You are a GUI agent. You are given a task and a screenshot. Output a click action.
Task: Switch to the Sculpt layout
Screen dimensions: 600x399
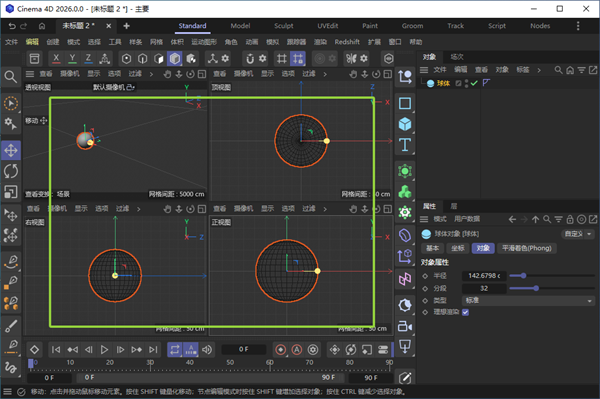pyautogui.click(x=284, y=26)
